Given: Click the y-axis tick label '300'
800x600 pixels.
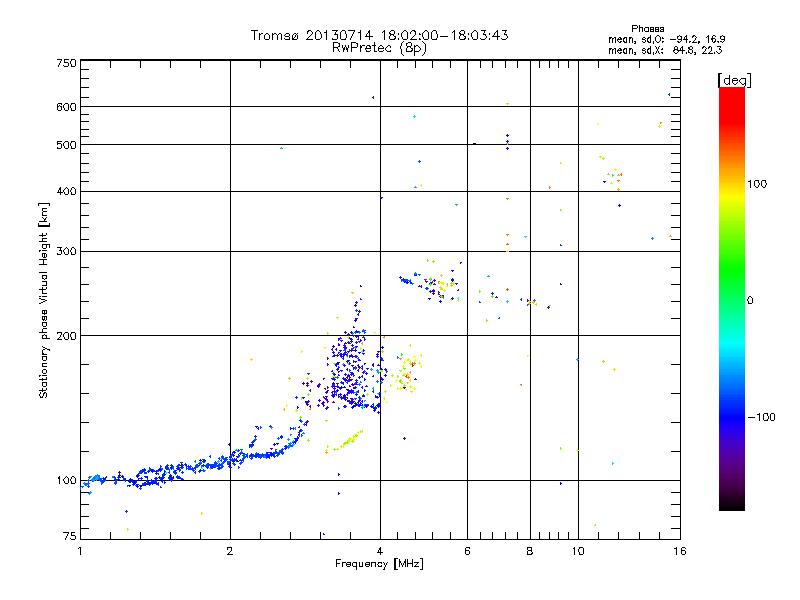Looking at the screenshot, I should click(66, 252).
